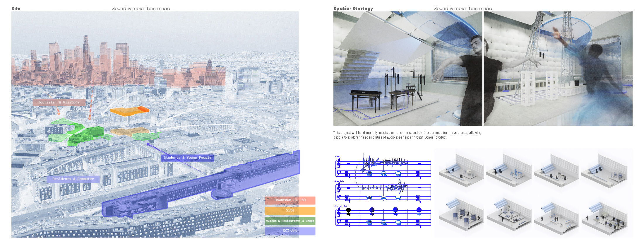Click the empty coffee cup on State of Mind staff
Viewport: 644px width, 249px height.
[x=398, y=223]
